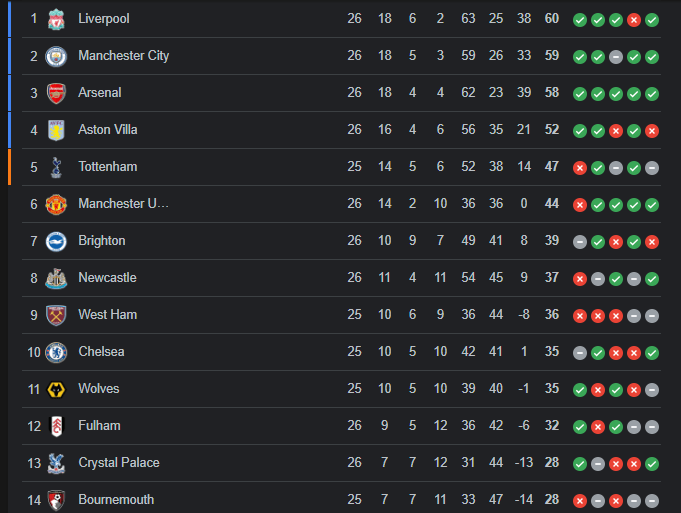
Task: Click the Liverpool club crest
Action: click(x=56, y=20)
